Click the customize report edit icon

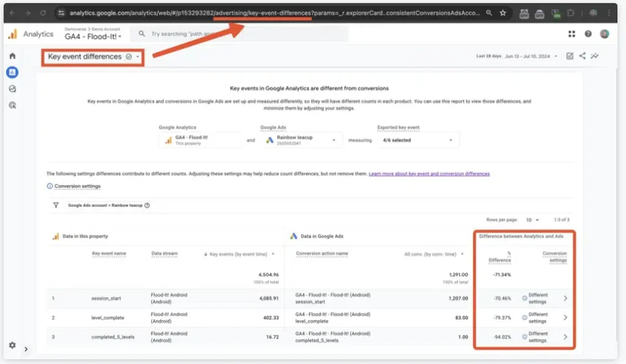pos(570,56)
